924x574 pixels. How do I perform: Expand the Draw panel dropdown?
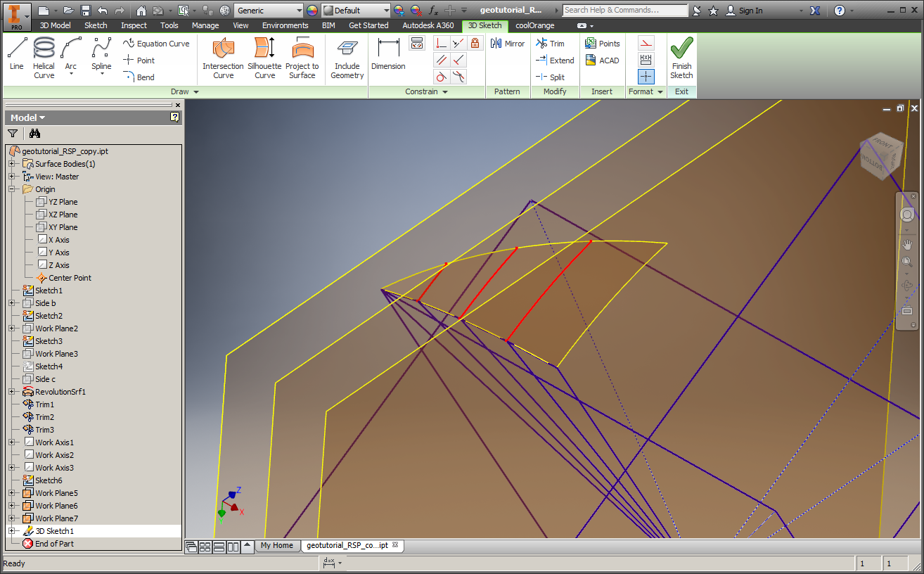[x=185, y=91]
